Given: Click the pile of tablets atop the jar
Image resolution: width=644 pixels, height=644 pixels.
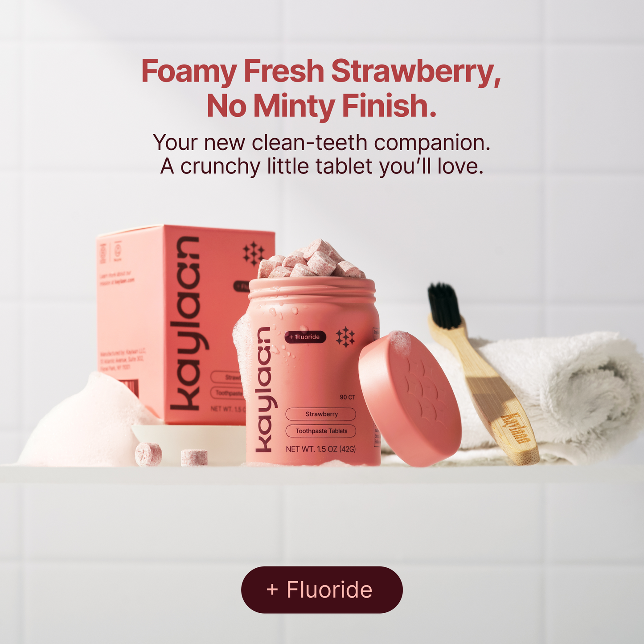Looking at the screenshot, I should click(310, 260).
